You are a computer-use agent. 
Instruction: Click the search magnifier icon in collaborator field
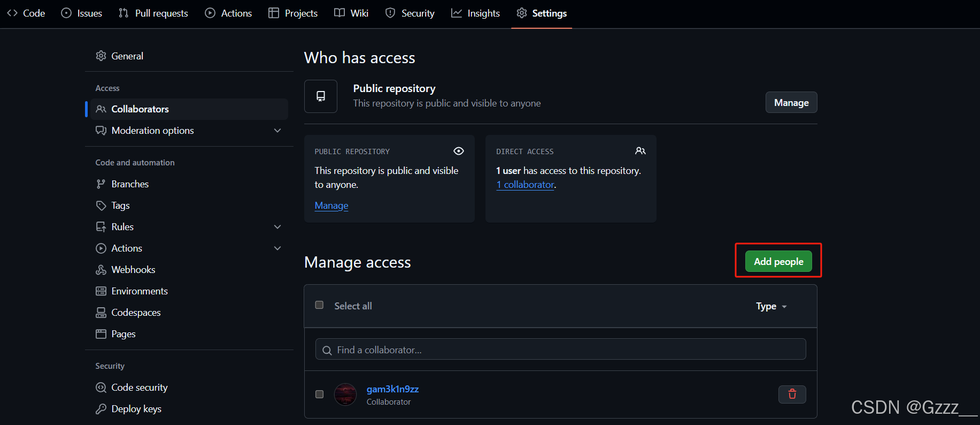(x=327, y=350)
